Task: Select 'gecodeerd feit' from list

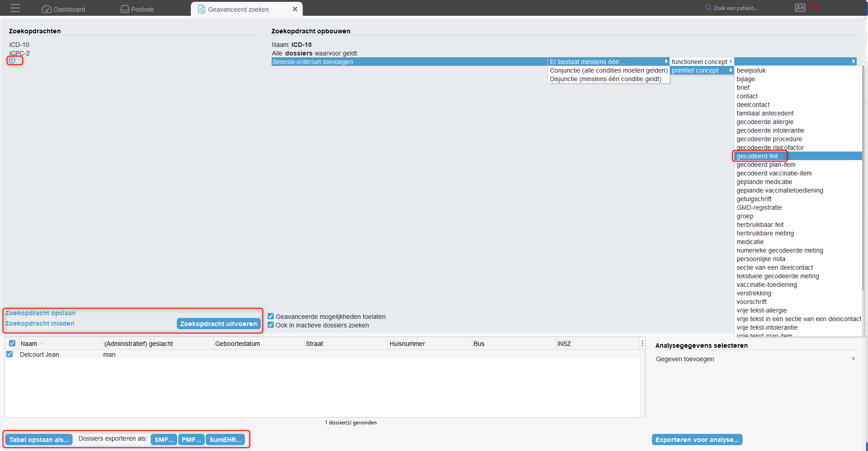Action: coord(798,156)
